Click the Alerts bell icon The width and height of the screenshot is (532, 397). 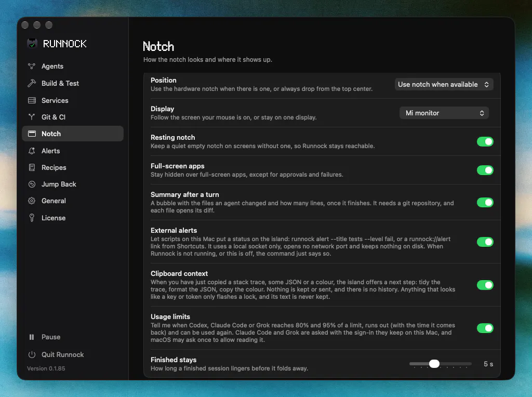click(32, 151)
